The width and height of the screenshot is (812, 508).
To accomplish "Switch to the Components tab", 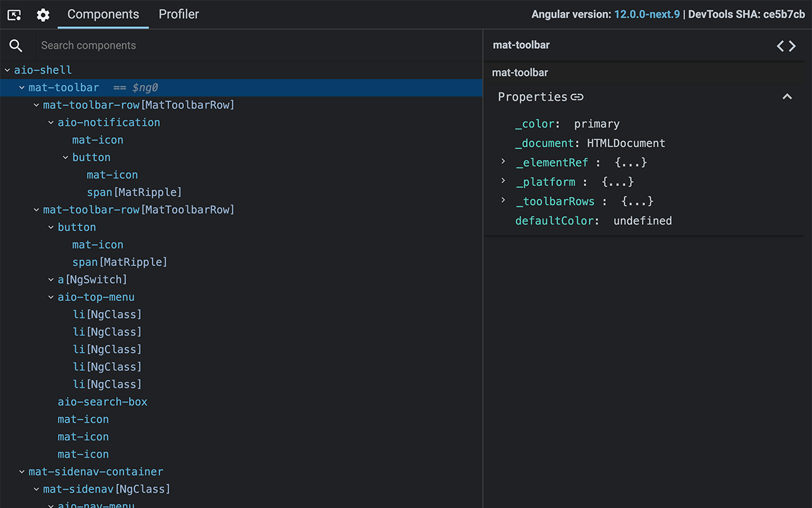I will pos(102,14).
